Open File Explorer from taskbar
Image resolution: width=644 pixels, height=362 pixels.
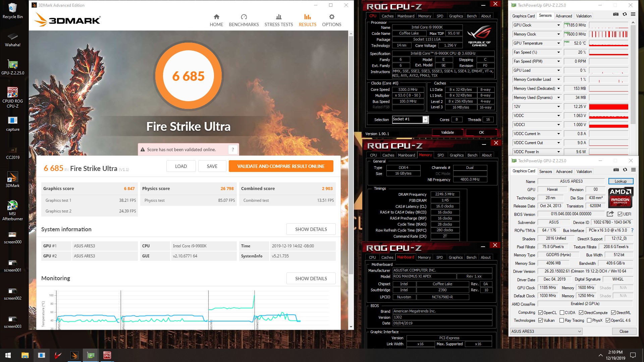25,355
